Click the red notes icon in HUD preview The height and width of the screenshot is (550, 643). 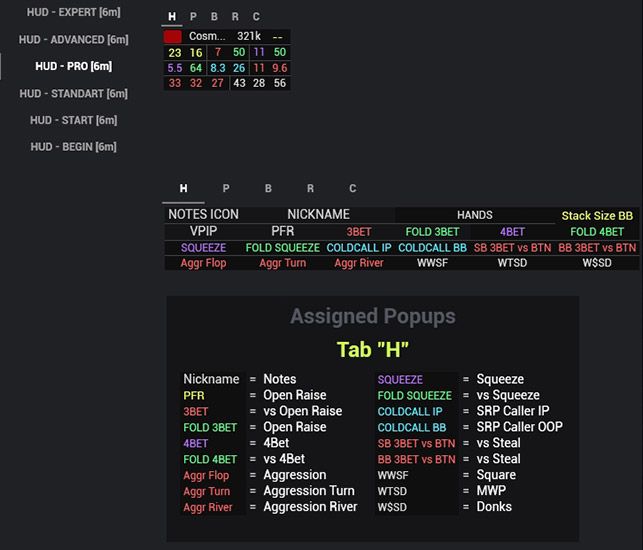173,37
